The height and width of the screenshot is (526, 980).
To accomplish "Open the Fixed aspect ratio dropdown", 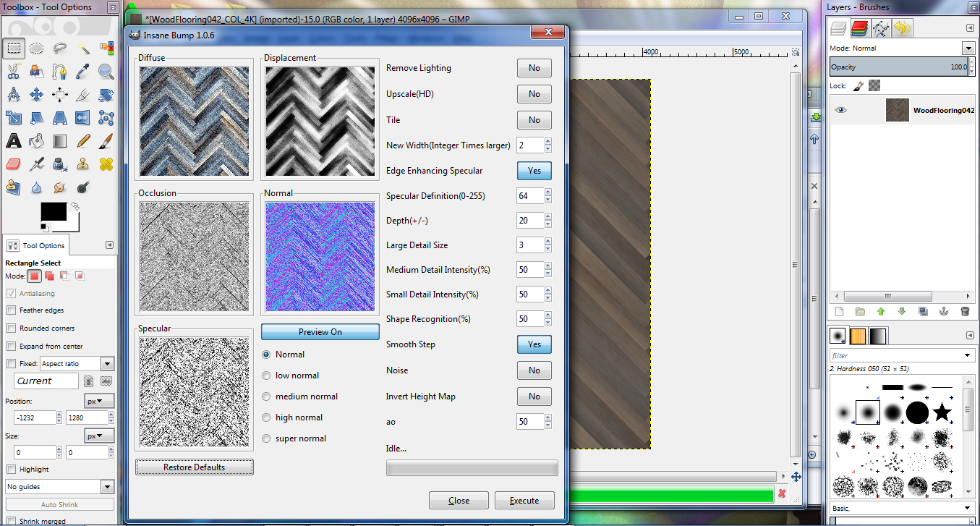I will [x=106, y=363].
